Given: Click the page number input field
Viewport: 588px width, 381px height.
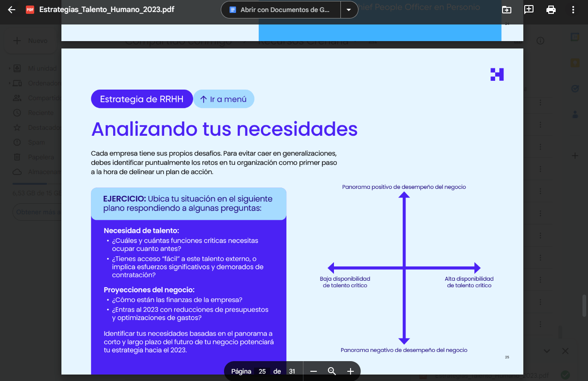Looking at the screenshot, I should pyautogui.click(x=261, y=371).
